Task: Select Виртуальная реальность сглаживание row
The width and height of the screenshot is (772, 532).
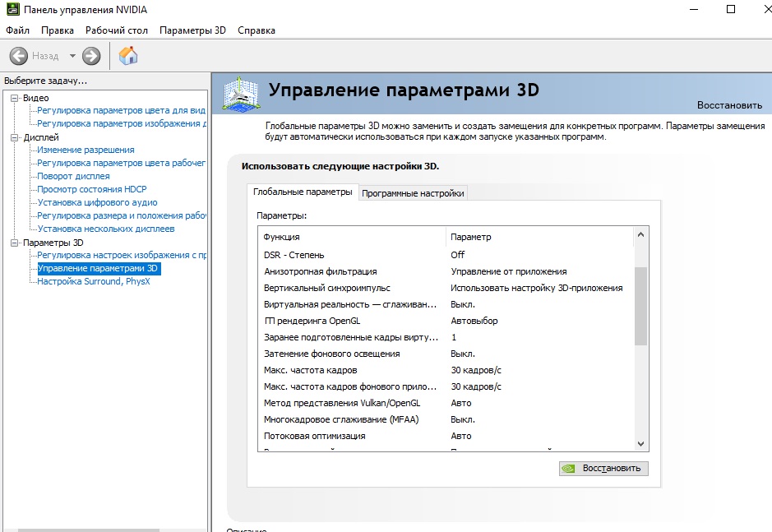Action: (x=445, y=304)
